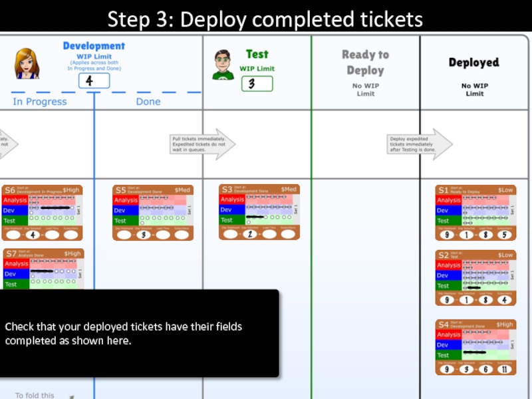
Task: Click the Day Selected oval '3' on ticket S5
Action: click(144, 235)
